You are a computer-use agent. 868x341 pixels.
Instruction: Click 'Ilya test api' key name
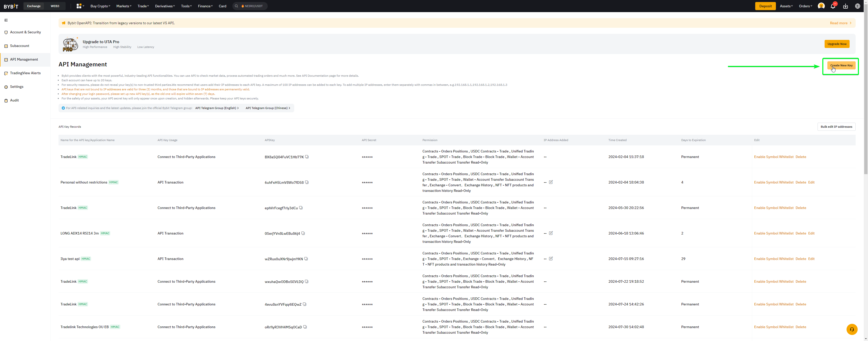tap(70, 259)
